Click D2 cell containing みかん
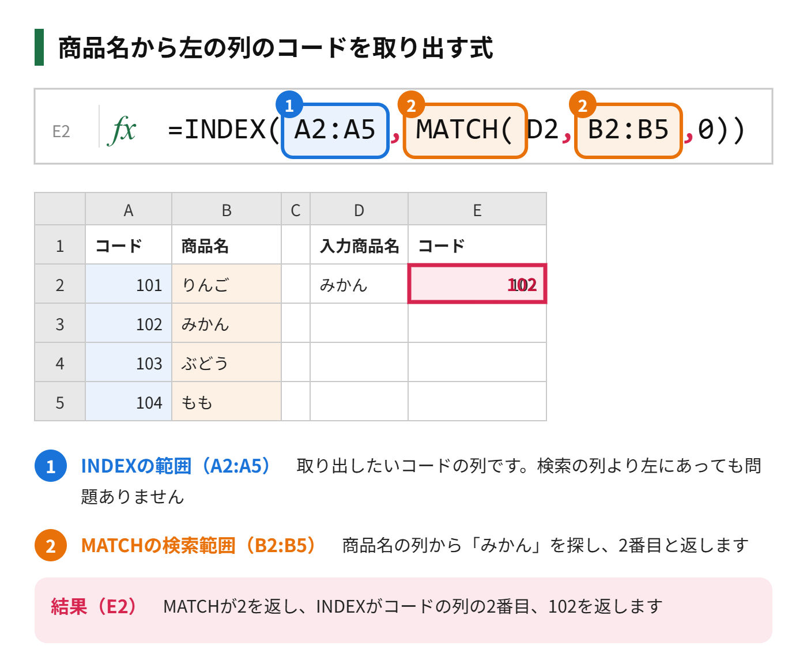Image resolution: width=807 pixels, height=672 pixels. [359, 284]
